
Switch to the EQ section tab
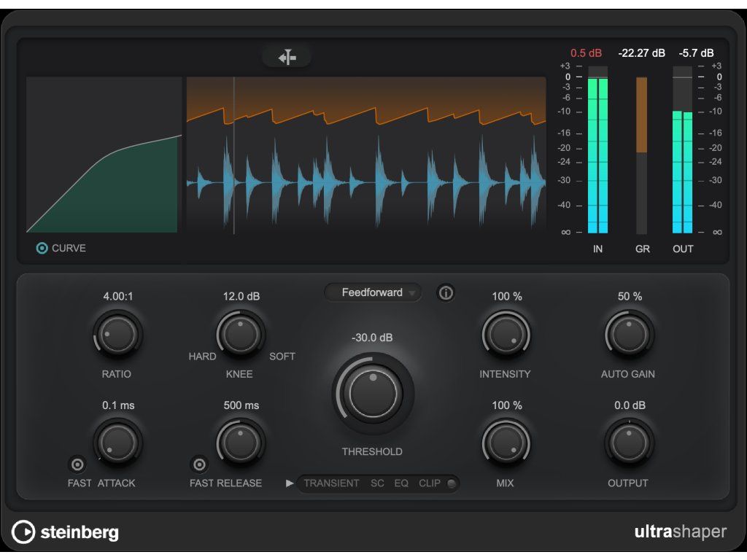401,483
